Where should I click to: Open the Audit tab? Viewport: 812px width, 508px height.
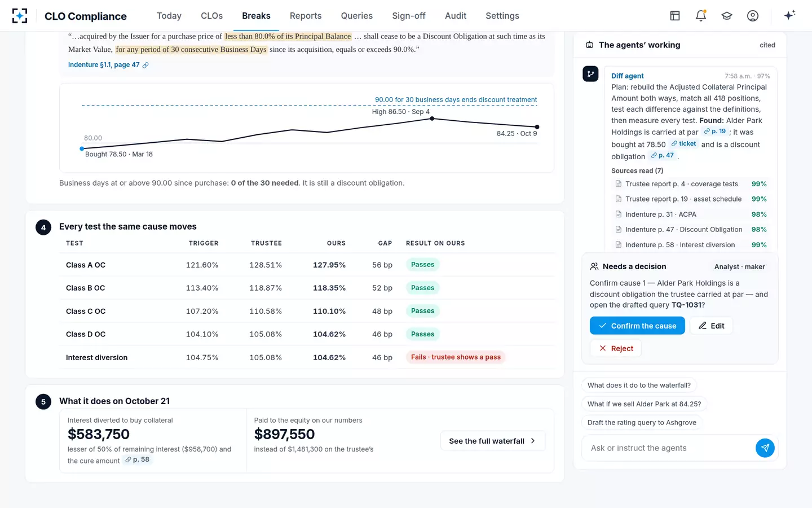(456, 16)
